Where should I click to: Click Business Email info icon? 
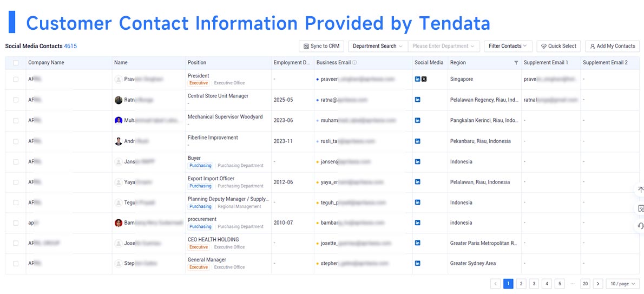tap(354, 62)
